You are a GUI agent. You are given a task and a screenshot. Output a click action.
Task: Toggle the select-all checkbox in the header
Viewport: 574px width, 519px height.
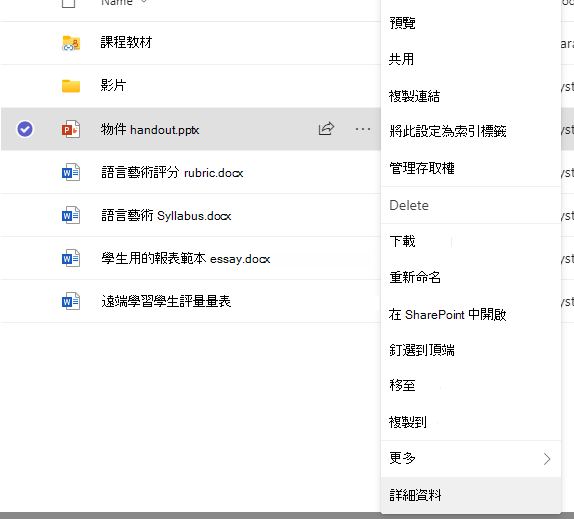[x=68, y=3]
